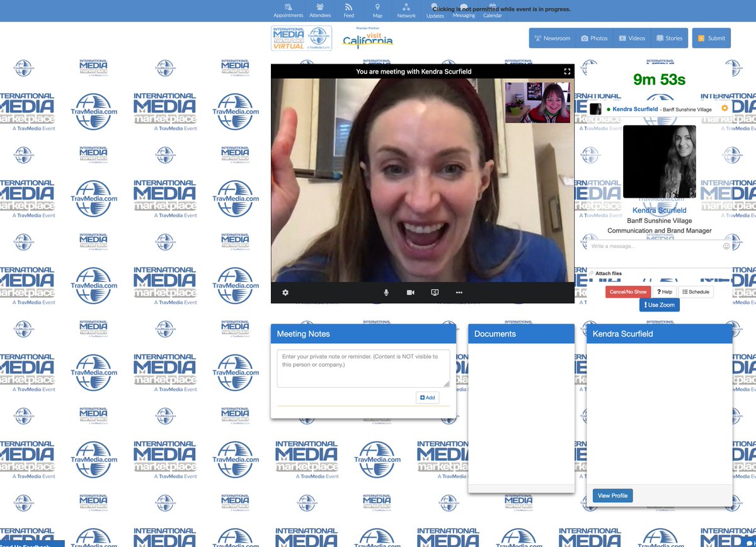Click the 9m 53s countdown timer
The width and height of the screenshot is (756, 547).
click(x=659, y=80)
